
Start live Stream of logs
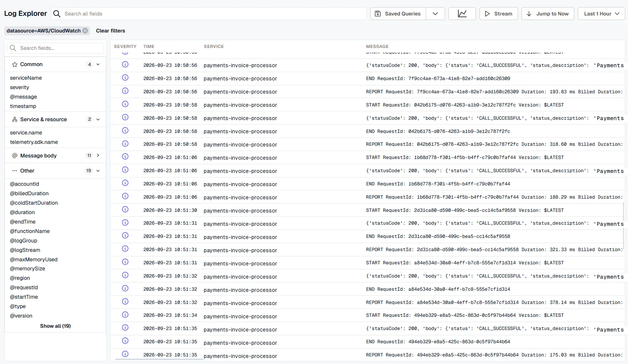[498, 14]
